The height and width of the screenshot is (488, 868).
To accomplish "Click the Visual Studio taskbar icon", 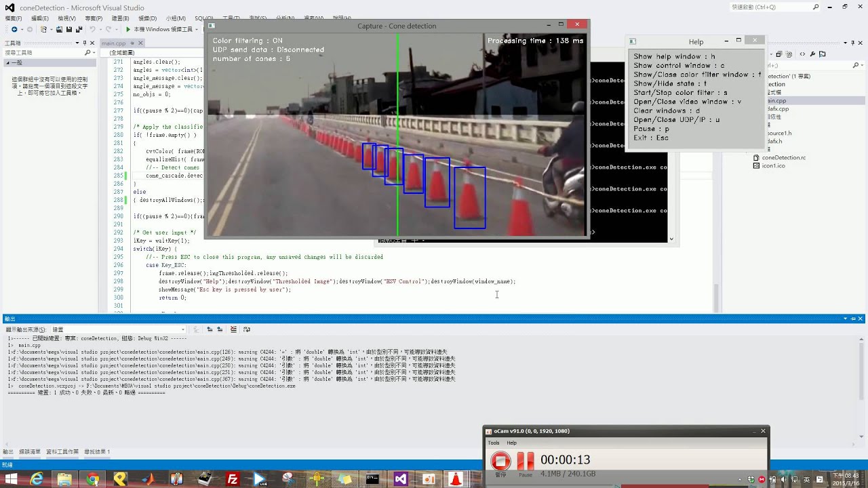I will (400, 479).
